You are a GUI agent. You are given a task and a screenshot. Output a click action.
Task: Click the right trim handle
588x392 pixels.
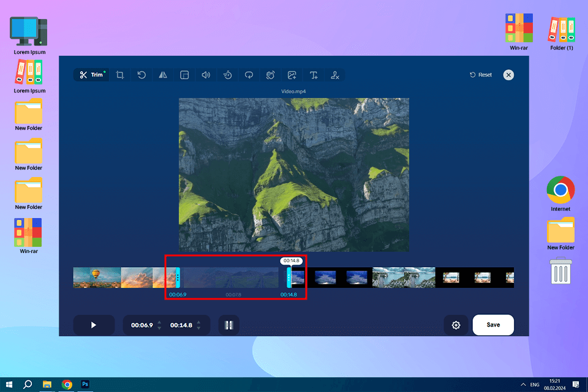pos(289,278)
